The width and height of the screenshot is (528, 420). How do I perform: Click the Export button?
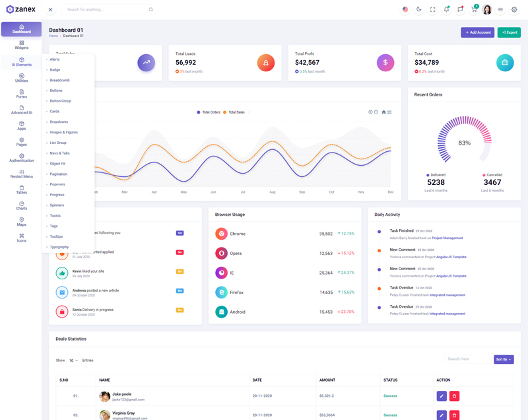[x=509, y=32]
